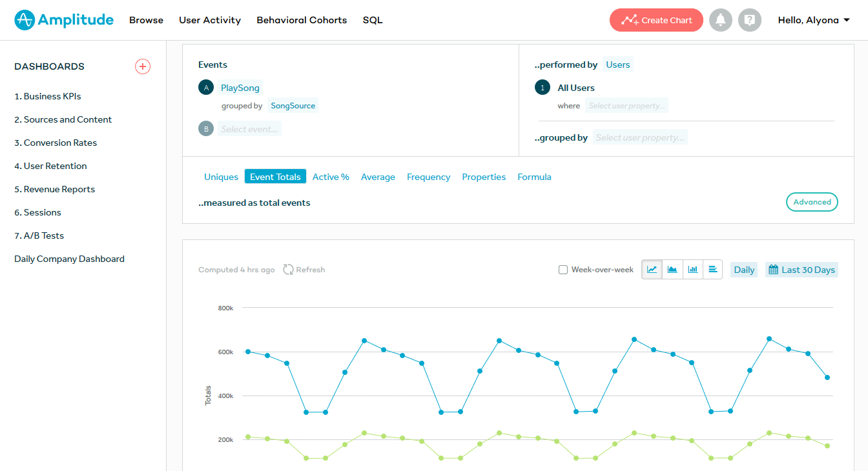This screenshot has width=868, height=471.
Task: Change the SongSource grouped by property
Action: click(x=293, y=106)
